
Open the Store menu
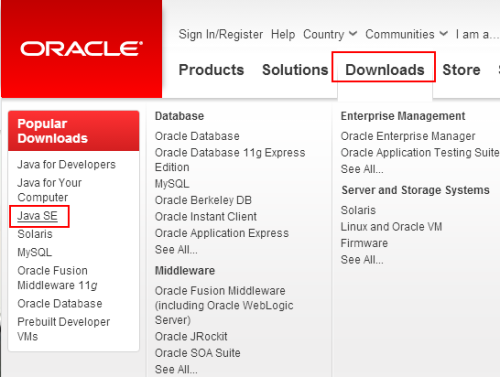click(461, 70)
